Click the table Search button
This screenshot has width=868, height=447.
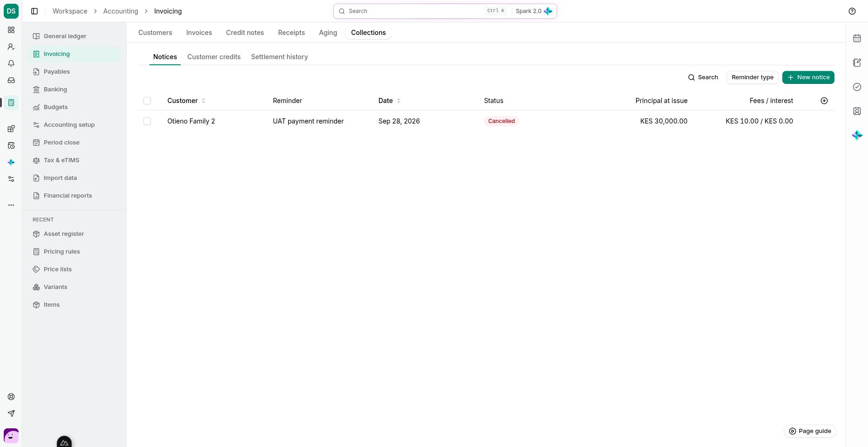pos(703,77)
